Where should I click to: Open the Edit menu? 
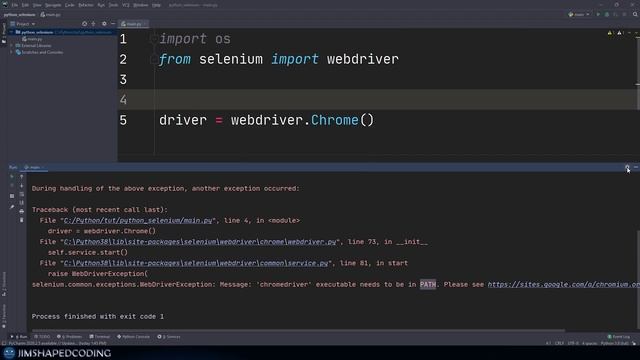point(25,5)
